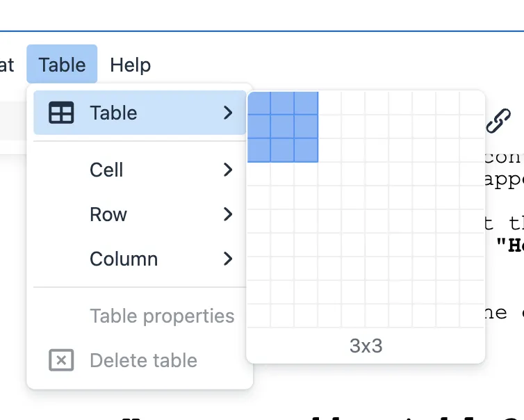Select the Column menu entry
Viewport: 524px width, 420px height.
(x=124, y=259)
